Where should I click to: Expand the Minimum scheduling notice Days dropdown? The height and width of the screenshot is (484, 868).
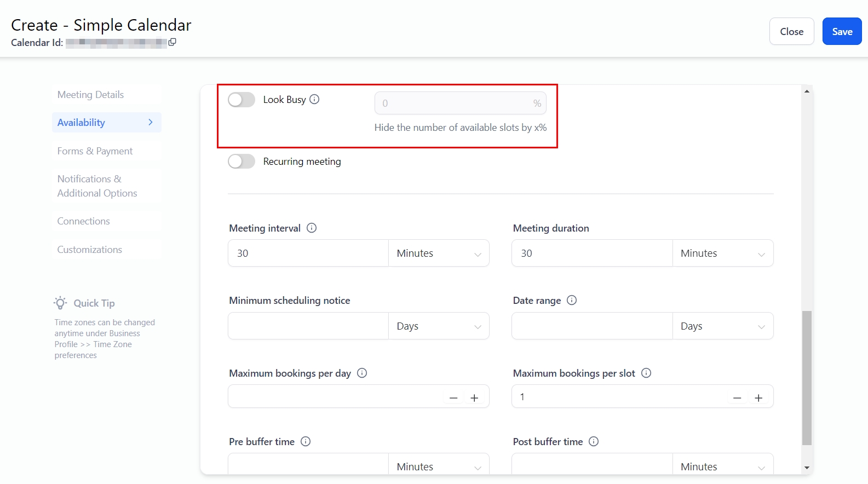[x=439, y=326]
